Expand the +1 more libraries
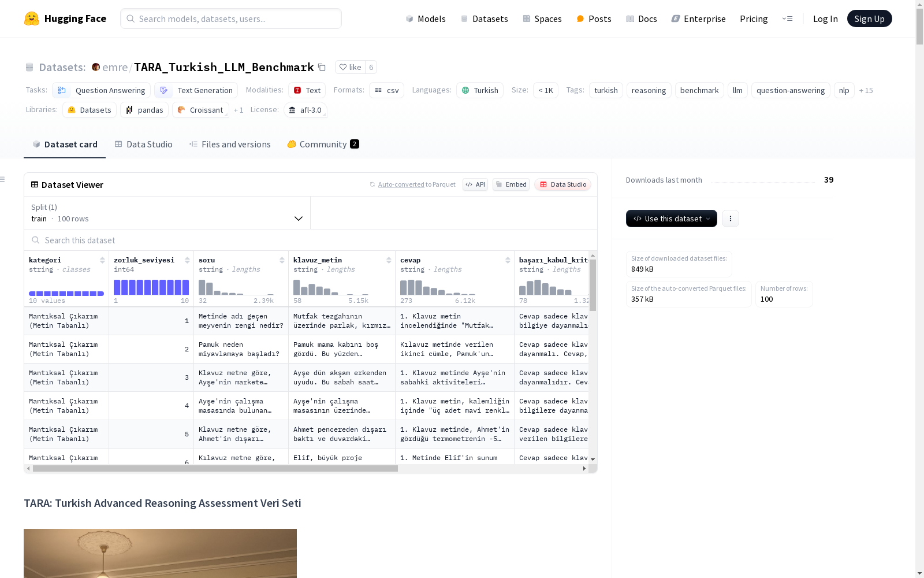This screenshot has width=924, height=578. tap(239, 110)
